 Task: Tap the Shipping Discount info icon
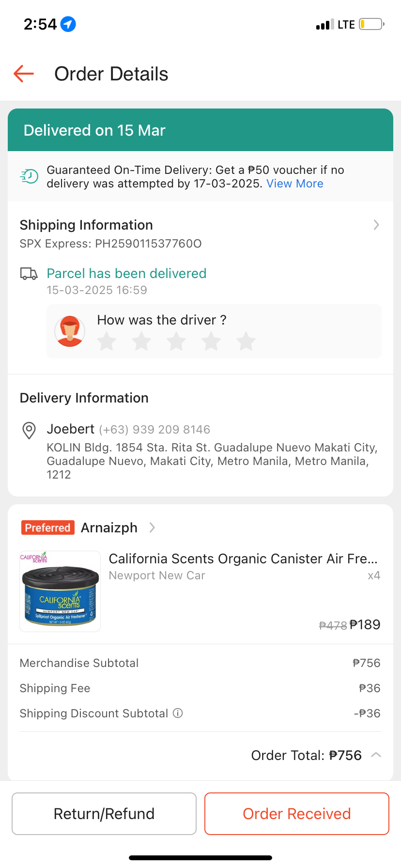point(178,713)
